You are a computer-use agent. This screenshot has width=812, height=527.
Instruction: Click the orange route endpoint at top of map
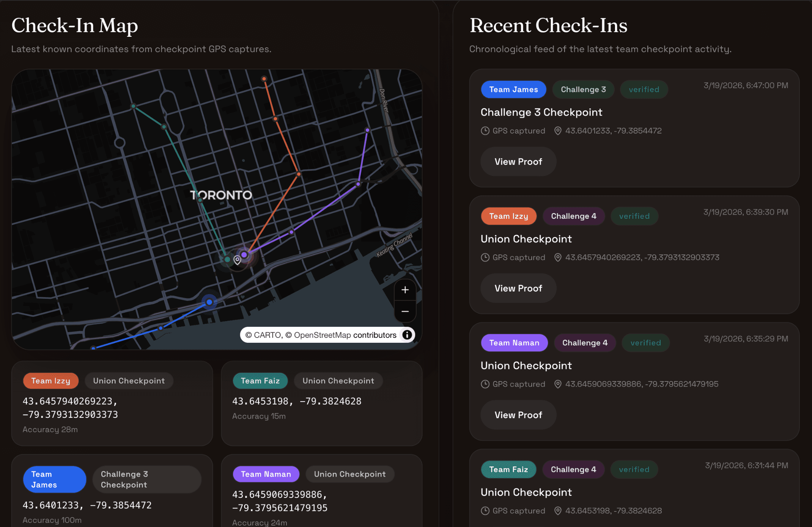click(x=264, y=79)
